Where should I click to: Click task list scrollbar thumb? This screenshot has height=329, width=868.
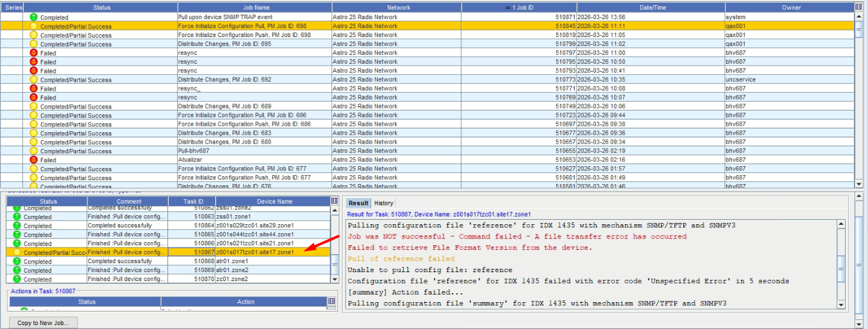335,264
